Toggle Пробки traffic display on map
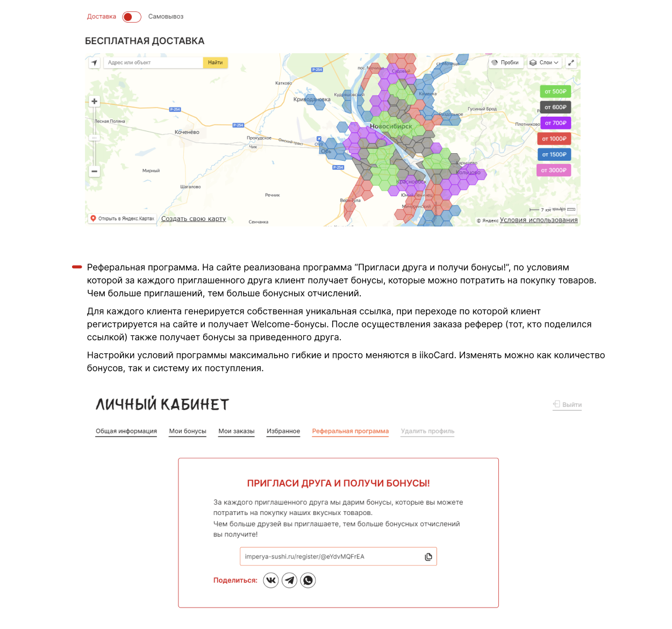The image size is (672, 629). [505, 63]
